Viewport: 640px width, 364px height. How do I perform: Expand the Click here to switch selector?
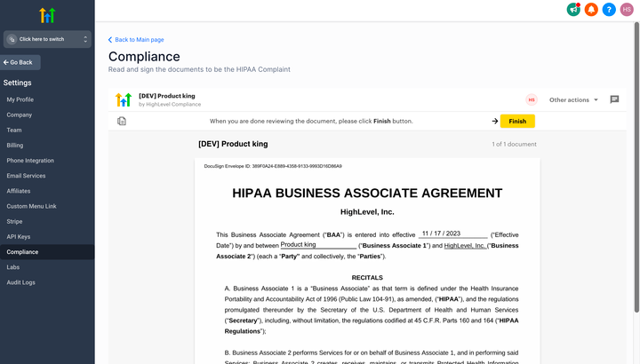pos(47,39)
